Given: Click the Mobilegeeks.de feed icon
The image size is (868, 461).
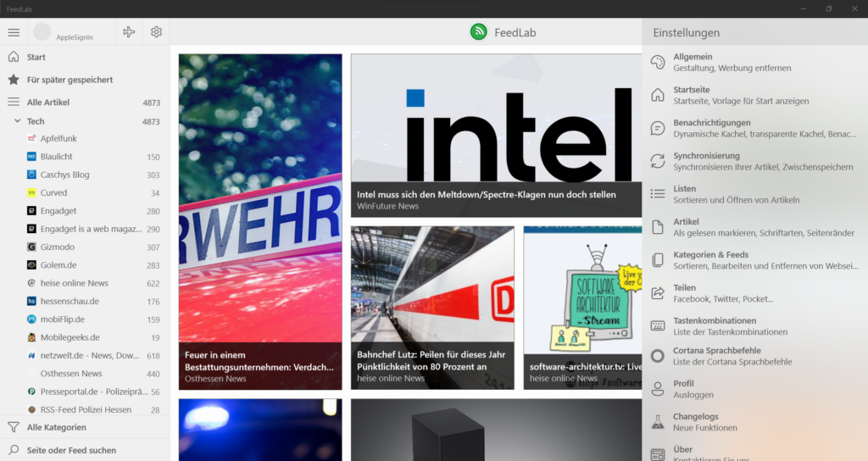Looking at the screenshot, I should point(31,337).
